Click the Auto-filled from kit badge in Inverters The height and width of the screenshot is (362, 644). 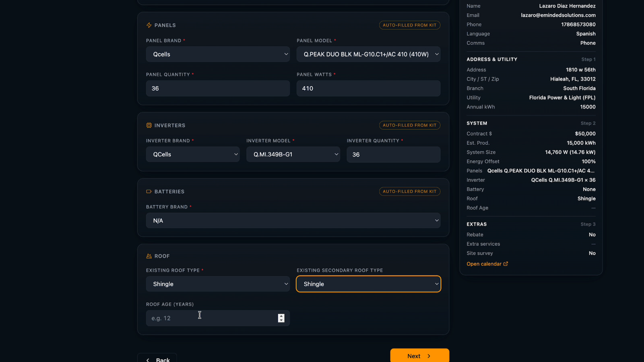tap(409, 125)
